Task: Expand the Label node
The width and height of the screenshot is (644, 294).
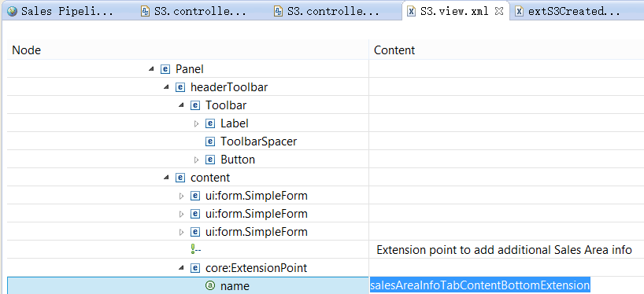Action: coord(196,124)
